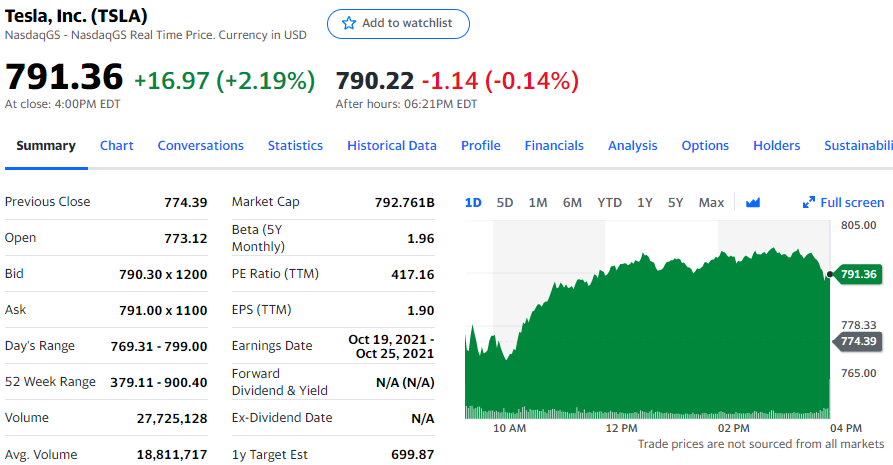This screenshot has width=893, height=465.
Task: Show the 6M chart range
Action: pos(572,202)
